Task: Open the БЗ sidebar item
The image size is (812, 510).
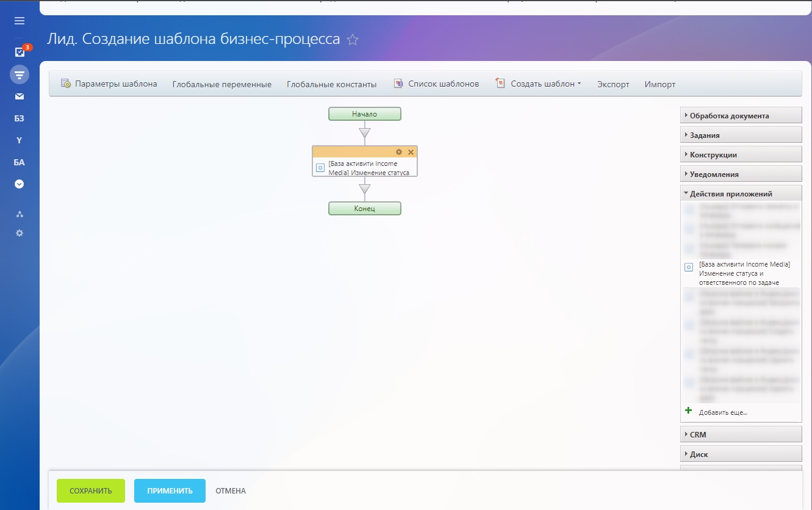Action: [x=20, y=118]
